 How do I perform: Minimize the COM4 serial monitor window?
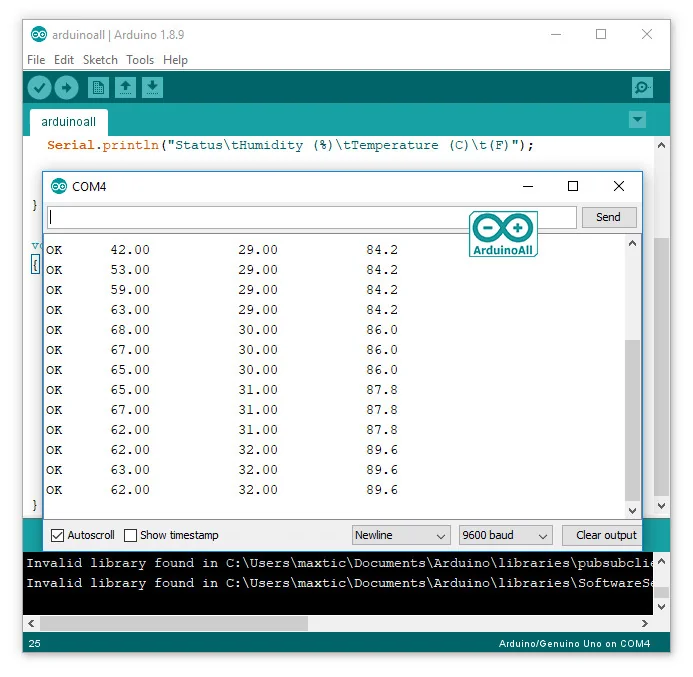(528, 186)
